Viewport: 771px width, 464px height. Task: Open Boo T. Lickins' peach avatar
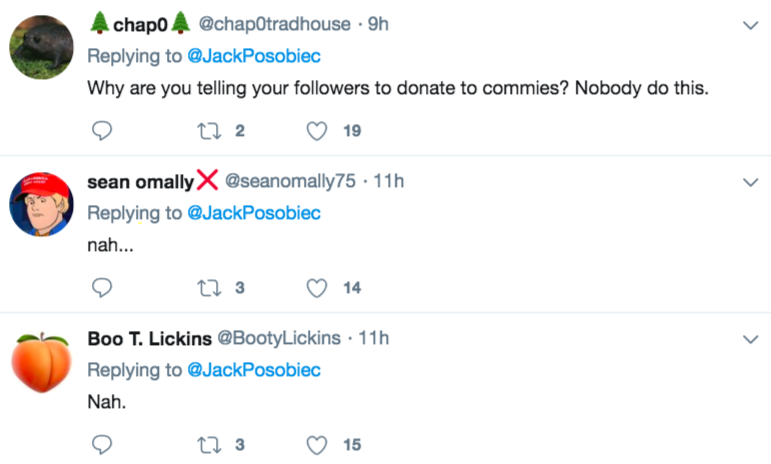coord(40,361)
